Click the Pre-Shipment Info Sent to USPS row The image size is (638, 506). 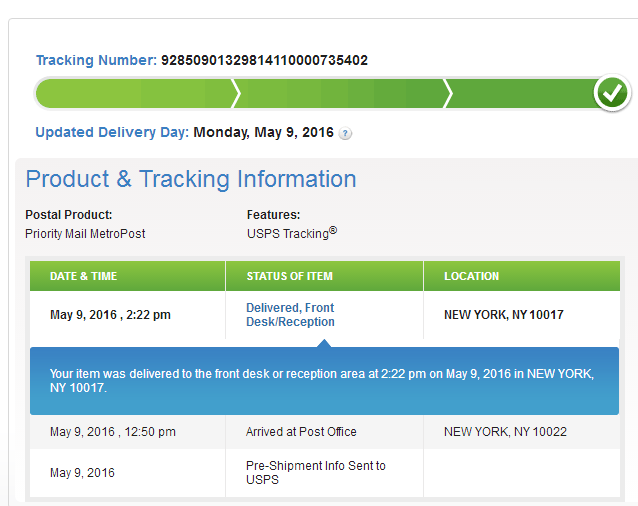coord(315,472)
